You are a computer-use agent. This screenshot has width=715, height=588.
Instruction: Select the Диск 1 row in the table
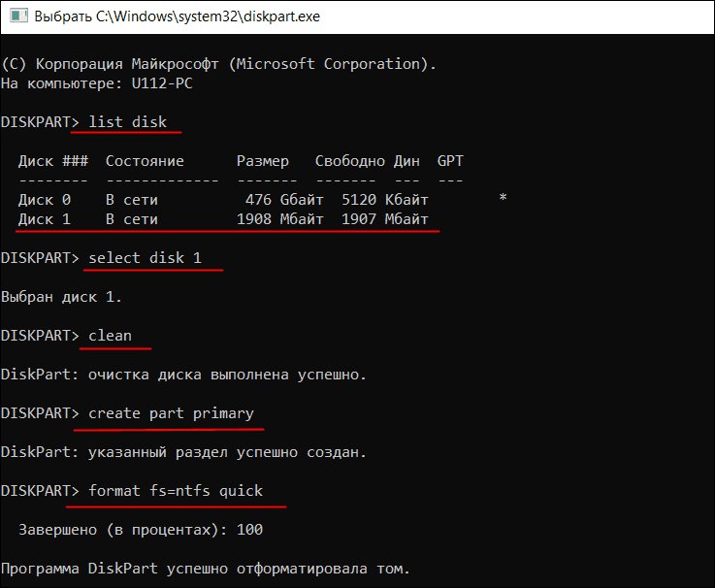[223, 219]
